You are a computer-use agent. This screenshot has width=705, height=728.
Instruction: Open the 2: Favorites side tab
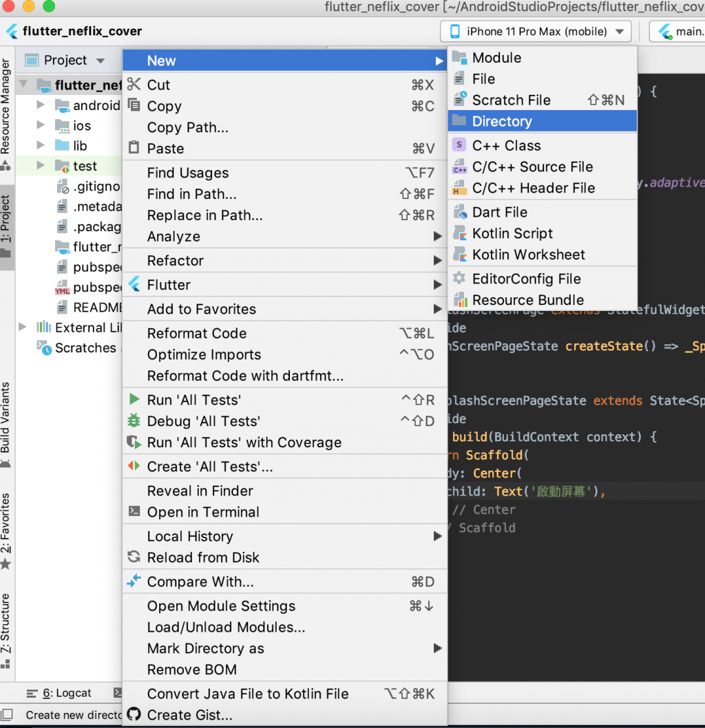pos(6,531)
